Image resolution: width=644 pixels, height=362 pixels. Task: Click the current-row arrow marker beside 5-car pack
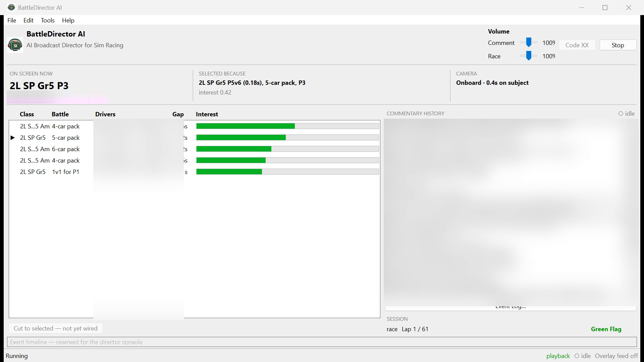(x=13, y=138)
